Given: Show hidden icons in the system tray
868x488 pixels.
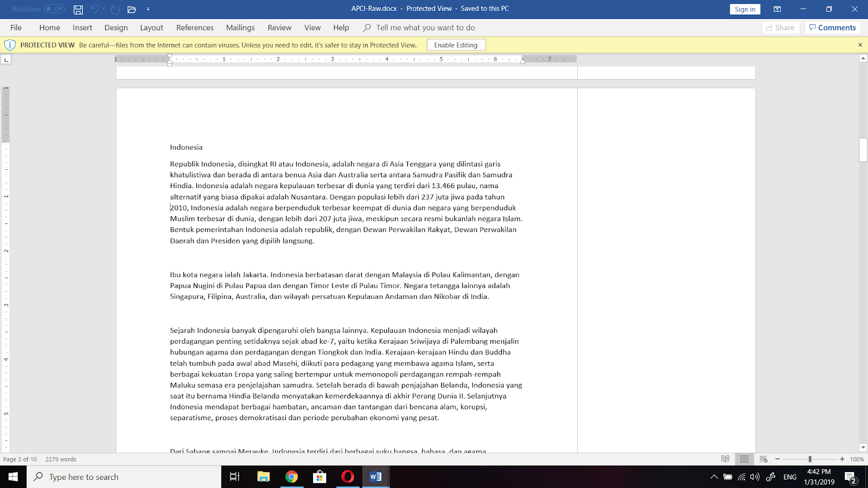Looking at the screenshot, I should pyautogui.click(x=714, y=477).
